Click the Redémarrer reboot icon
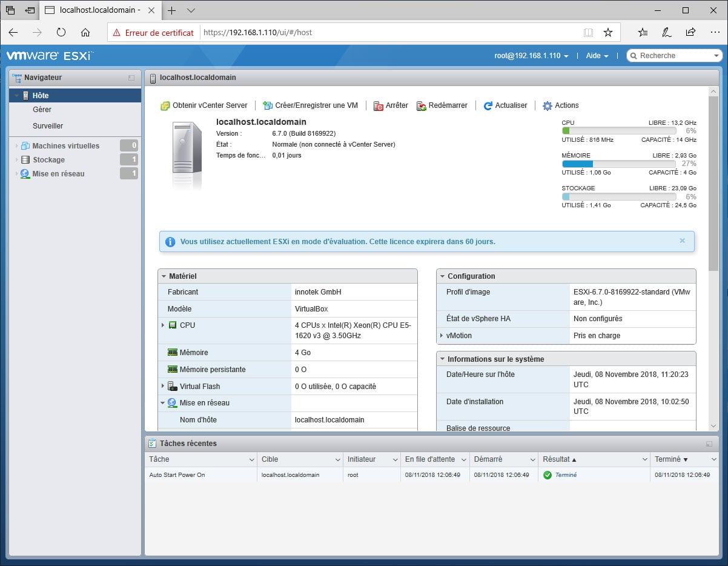This screenshot has height=566, width=728. tap(422, 105)
